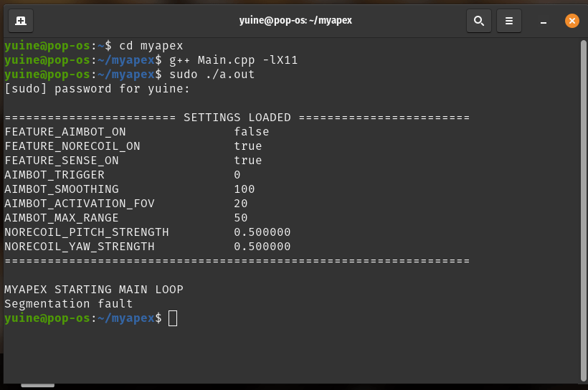This screenshot has width=588, height=390.
Task: Click the AIMBOT_MAX_RANGE label
Action: pyautogui.click(x=62, y=218)
